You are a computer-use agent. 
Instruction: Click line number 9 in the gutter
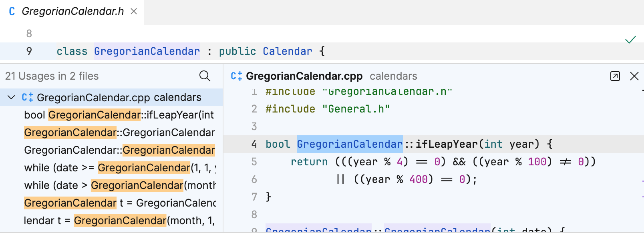click(x=29, y=51)
